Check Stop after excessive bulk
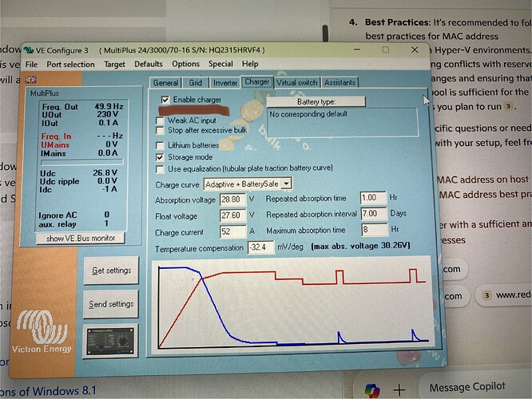 (x=160, y=131)
